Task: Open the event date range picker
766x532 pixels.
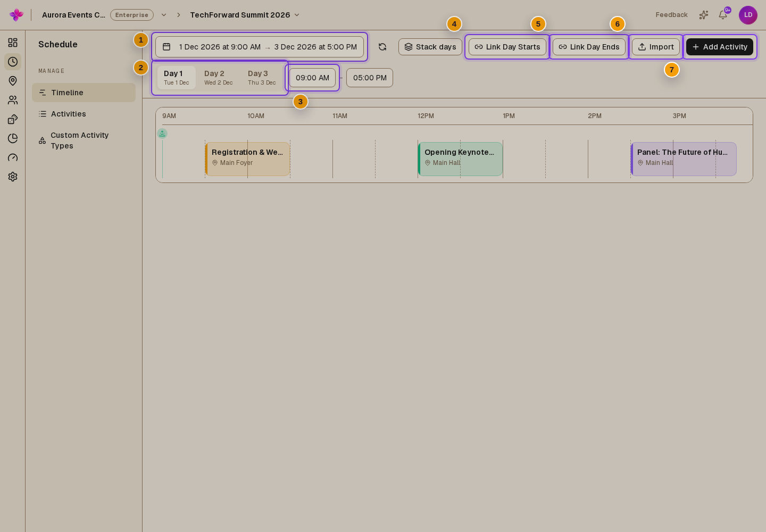Action: [x=260, y=47]
